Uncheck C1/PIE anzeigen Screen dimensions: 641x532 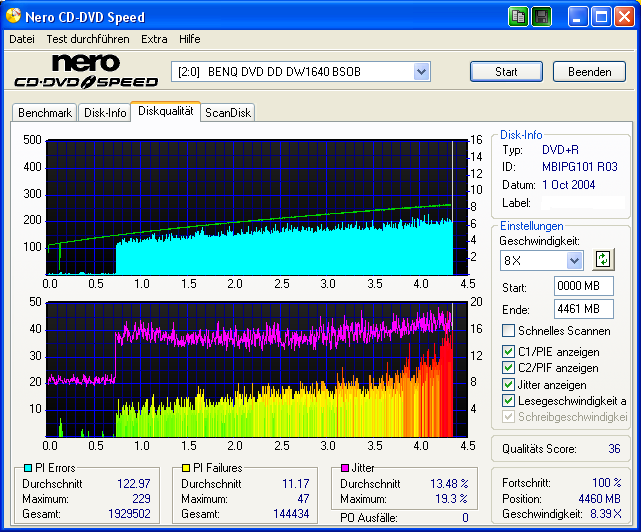[x=509, y=352]
